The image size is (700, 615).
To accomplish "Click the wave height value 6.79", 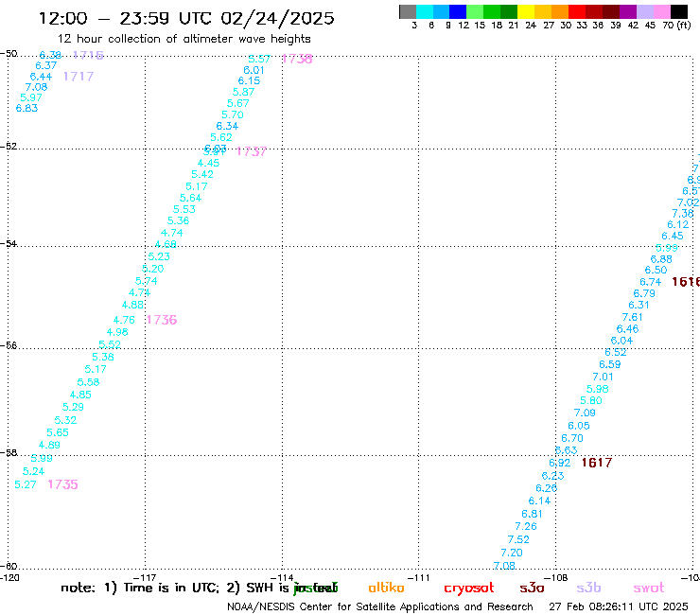I will click(644, 294).
